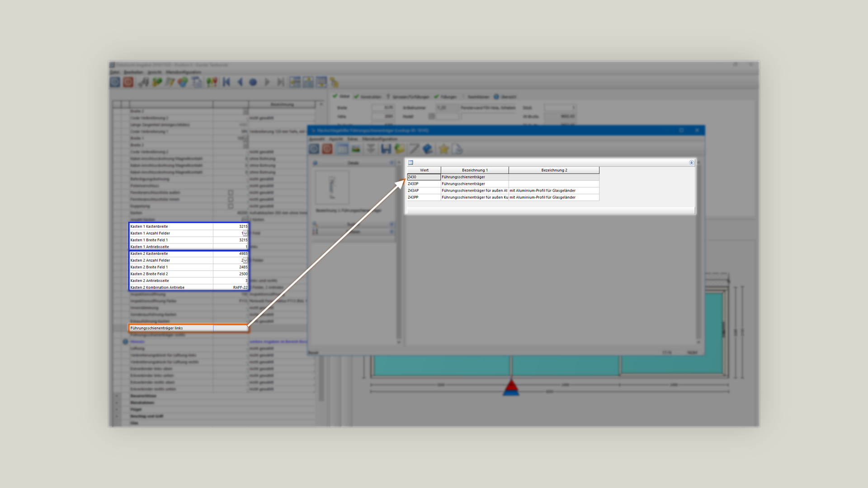Click the Führungsschienenträger links value field
The width and height of the screenshot is (868, 488).
[x=230, y=328]
